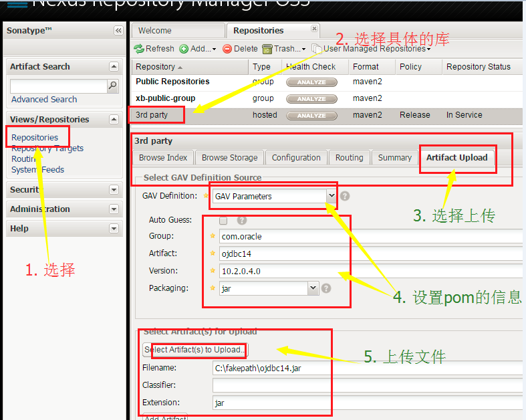Click the Artifact field containing ojdbc14
The height and width of the screenshot is (420, 526).
[x=371, y=254]
